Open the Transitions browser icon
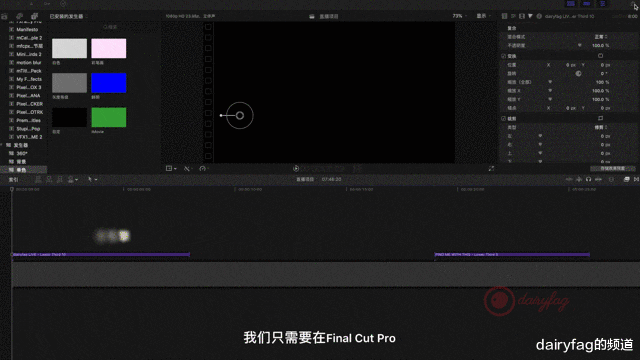The image size is (640, 360). (x=636, y=179)
